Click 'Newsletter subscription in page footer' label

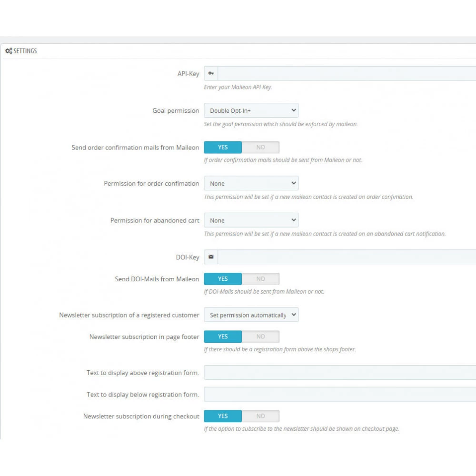pyautogui.click(x=144, y=337)
